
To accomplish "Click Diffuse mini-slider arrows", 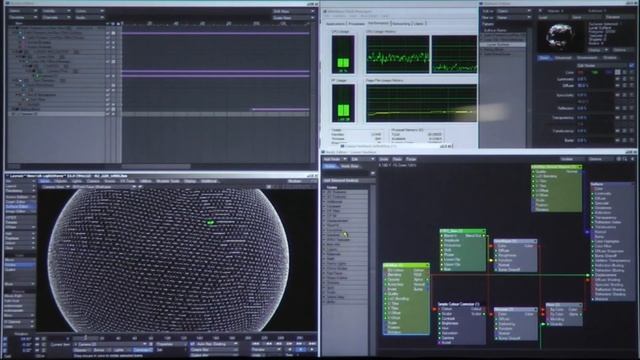I will [x=618, y=86].
